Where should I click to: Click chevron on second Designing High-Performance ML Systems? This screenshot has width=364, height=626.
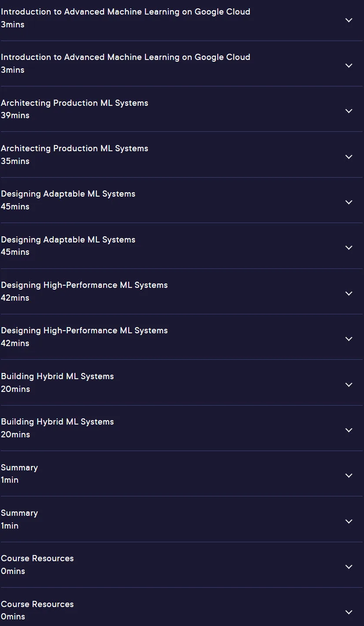point(349,339)
